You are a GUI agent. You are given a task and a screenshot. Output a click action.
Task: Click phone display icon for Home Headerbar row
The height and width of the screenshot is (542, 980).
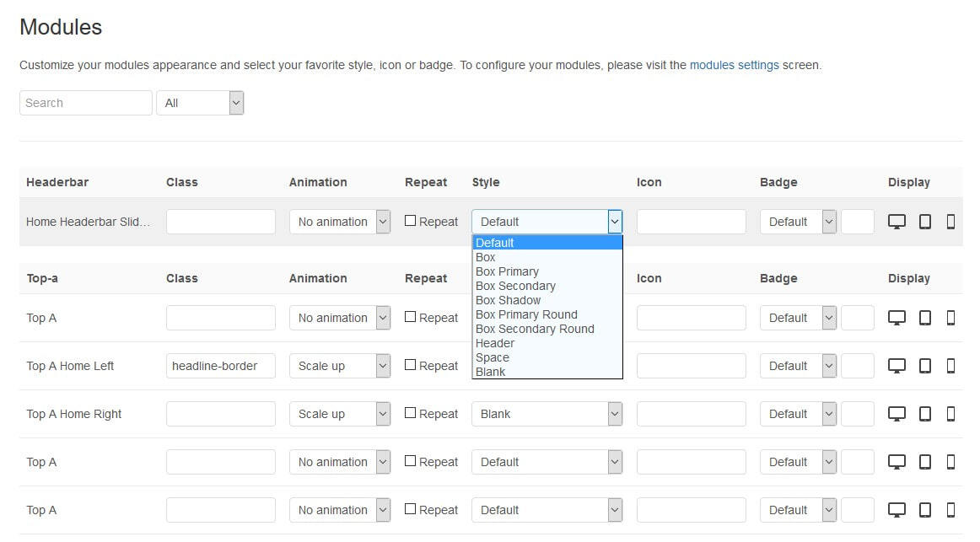(950, 222)
